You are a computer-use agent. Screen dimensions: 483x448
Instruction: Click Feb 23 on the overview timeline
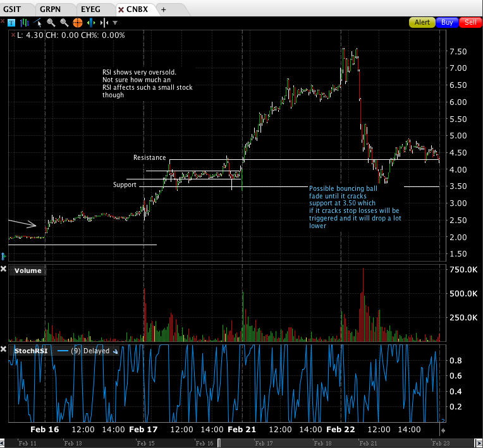tap(441, 444)
